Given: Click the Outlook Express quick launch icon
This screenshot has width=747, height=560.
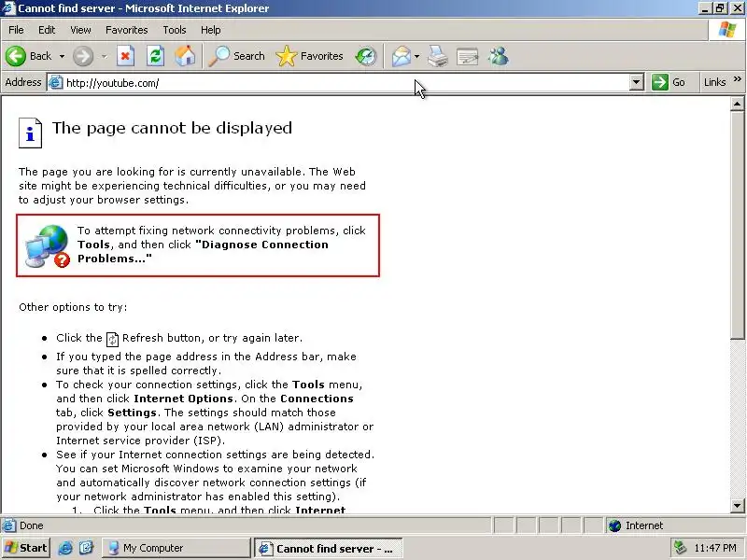Looking at the screenshot, I should 86,548.
